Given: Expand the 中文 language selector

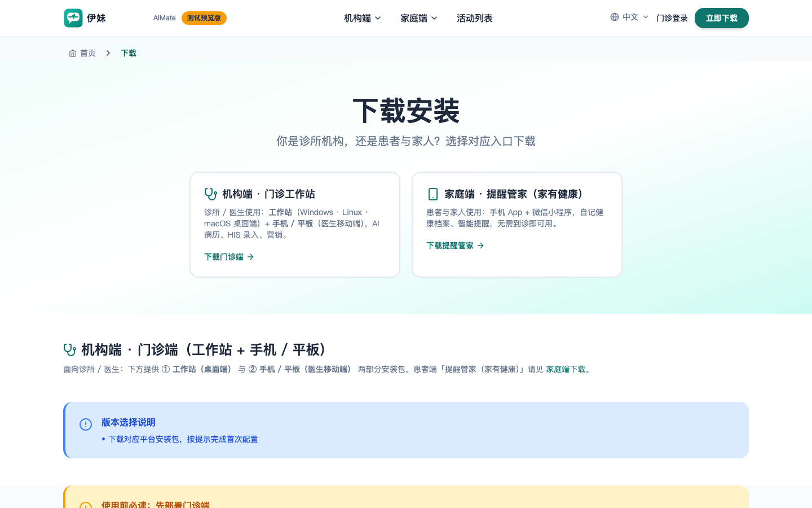Looking at the screenshot, I should pyautogui.click(x=630, y=17).
